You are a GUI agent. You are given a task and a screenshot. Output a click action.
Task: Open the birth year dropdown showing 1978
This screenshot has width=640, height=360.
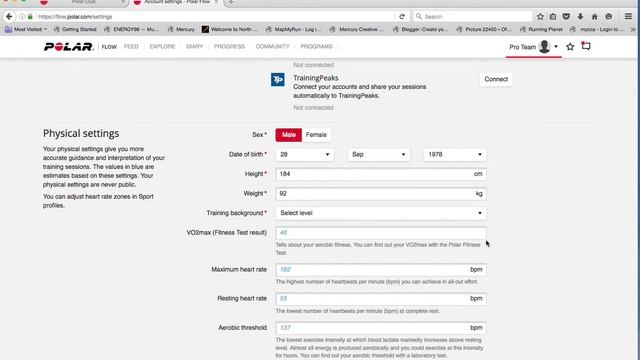tap(455, 155)
